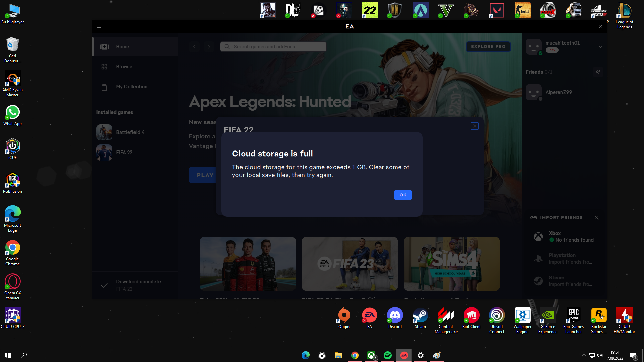Viewport: 644px width, 362px height.
Task: Dismiss the Import Friends panel
Action: coord(597,218)
